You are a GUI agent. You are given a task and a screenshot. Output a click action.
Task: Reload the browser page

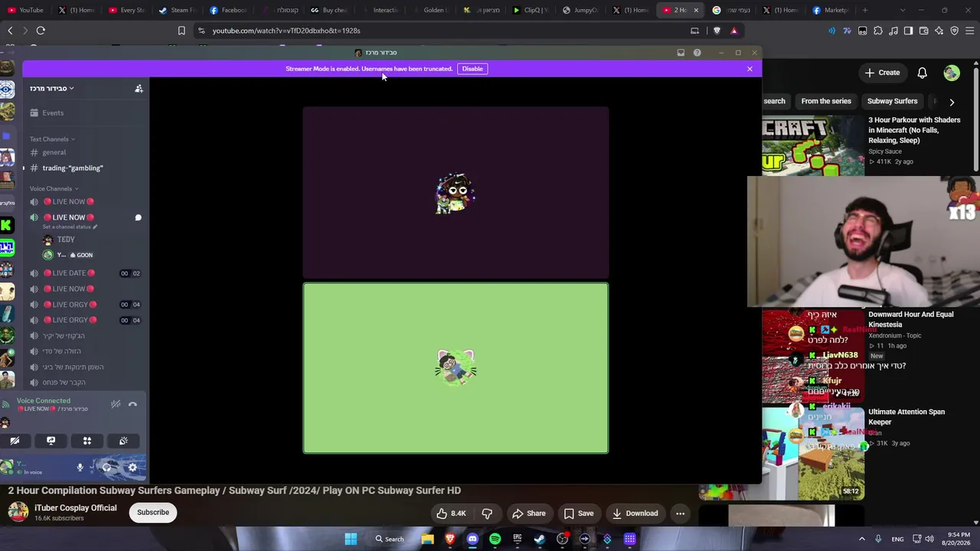pyautogui.click(x=41, y=31)
